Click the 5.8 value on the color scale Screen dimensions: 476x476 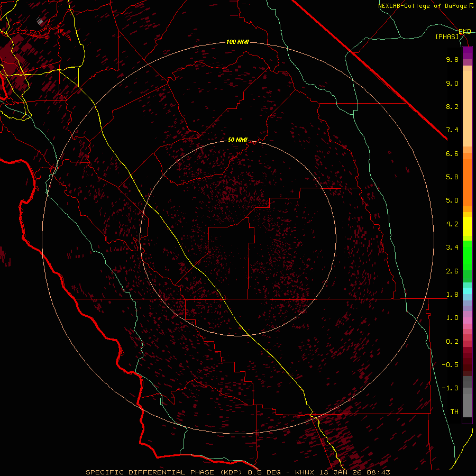452,177
